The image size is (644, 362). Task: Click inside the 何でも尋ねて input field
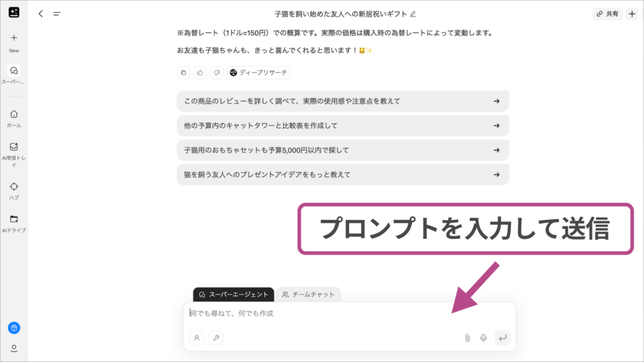314,312
